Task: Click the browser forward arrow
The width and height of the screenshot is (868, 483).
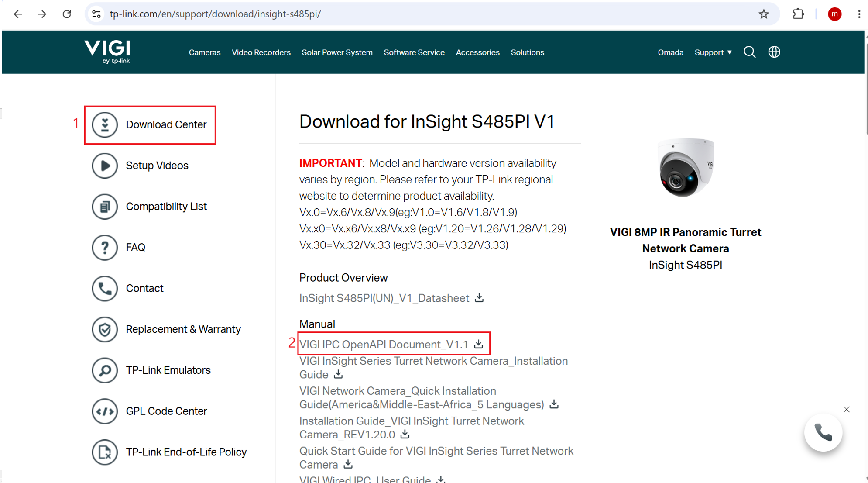Action: (42, 14)
